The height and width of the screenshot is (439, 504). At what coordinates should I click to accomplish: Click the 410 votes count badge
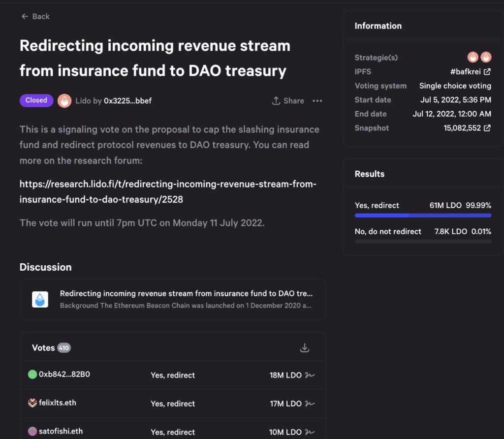64,348
